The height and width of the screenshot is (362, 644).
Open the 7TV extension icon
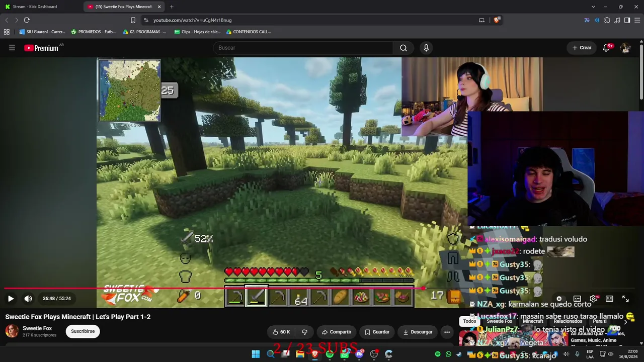[587, 20]
